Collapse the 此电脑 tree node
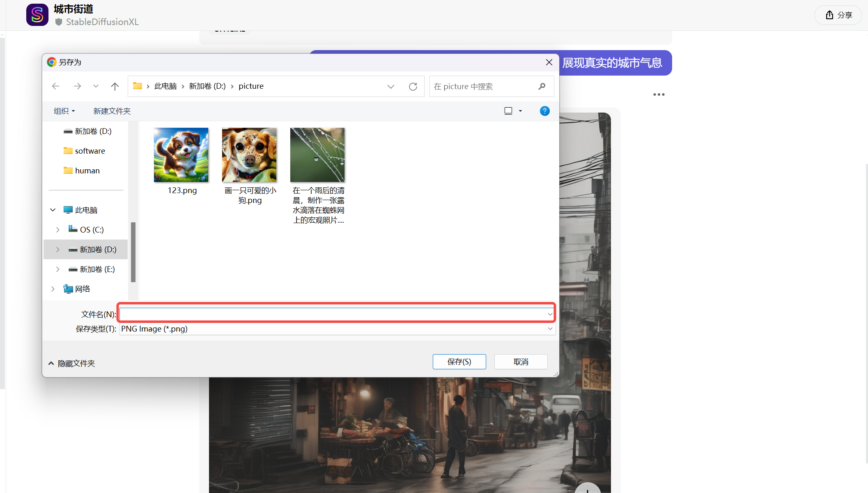Viewport: 868px width, 493px height. 53,210
